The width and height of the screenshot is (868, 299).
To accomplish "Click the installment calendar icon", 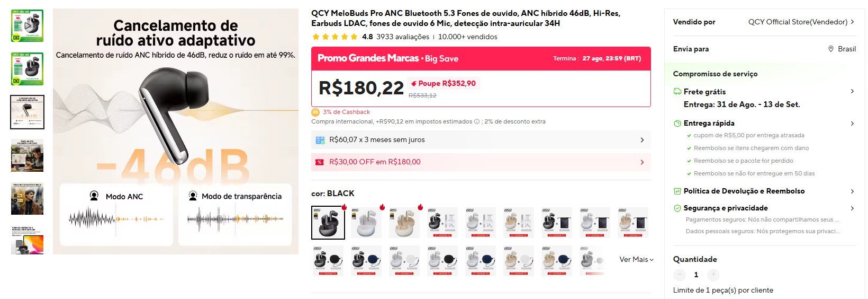I will click(x=320, y=140).
